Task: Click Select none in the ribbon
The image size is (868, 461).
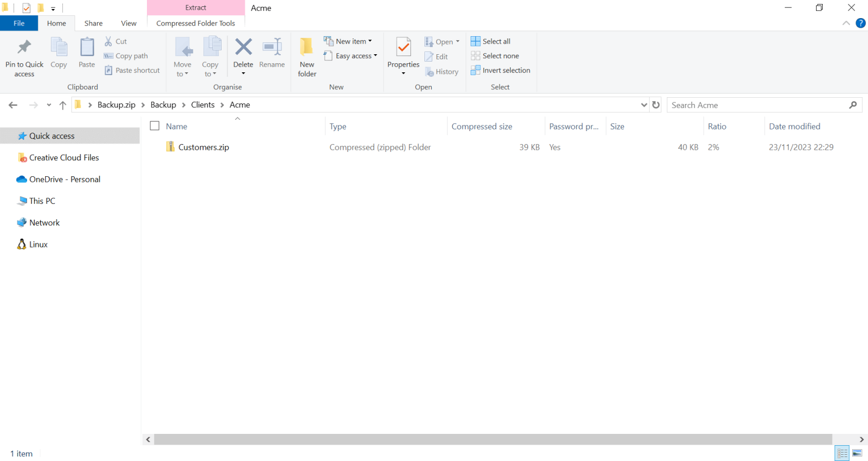Action: 496,55
